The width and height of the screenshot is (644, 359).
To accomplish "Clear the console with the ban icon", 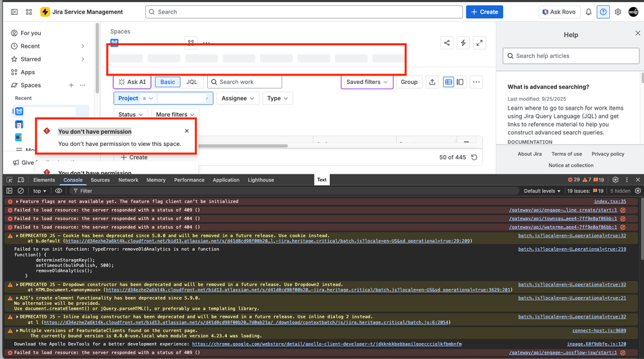I will click(x=21, y=191).
